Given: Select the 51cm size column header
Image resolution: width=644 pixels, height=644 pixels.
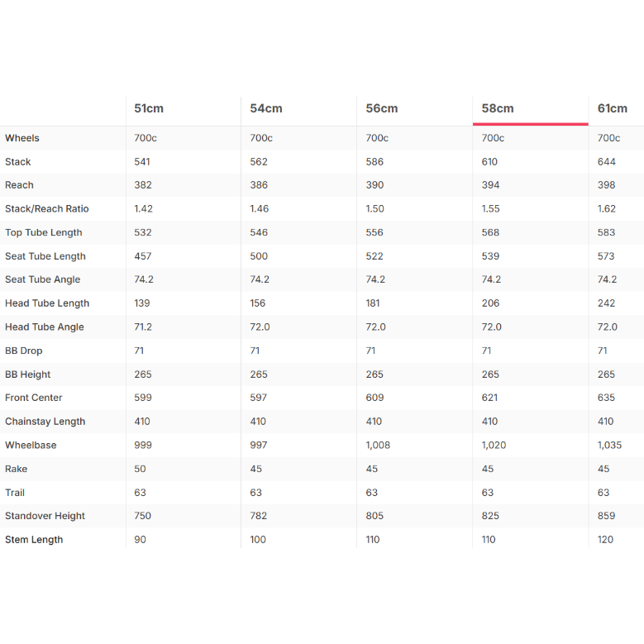Looking at the screenshot, I should pos(149,108).
